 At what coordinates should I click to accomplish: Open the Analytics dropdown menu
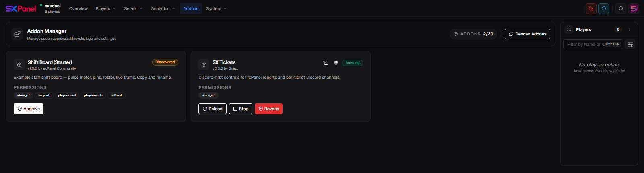pyautogui.click(x=163, y=8)
